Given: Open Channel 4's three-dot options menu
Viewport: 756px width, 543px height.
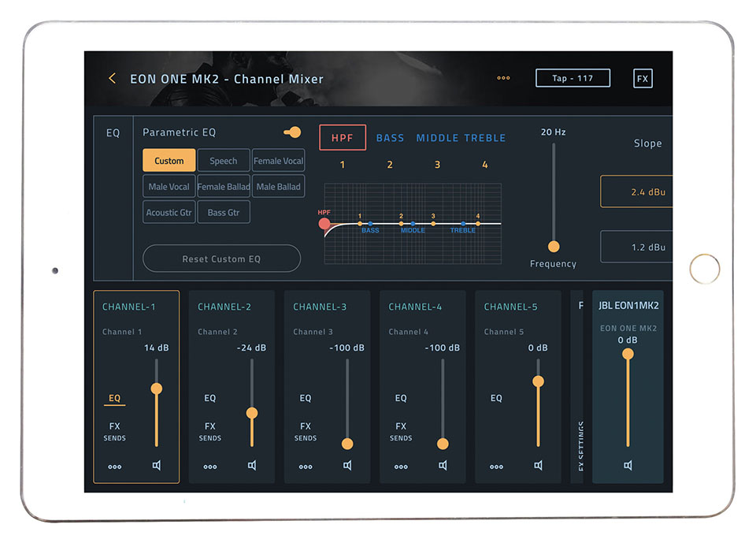Looking at the screenshot, I should click(400, 467).
